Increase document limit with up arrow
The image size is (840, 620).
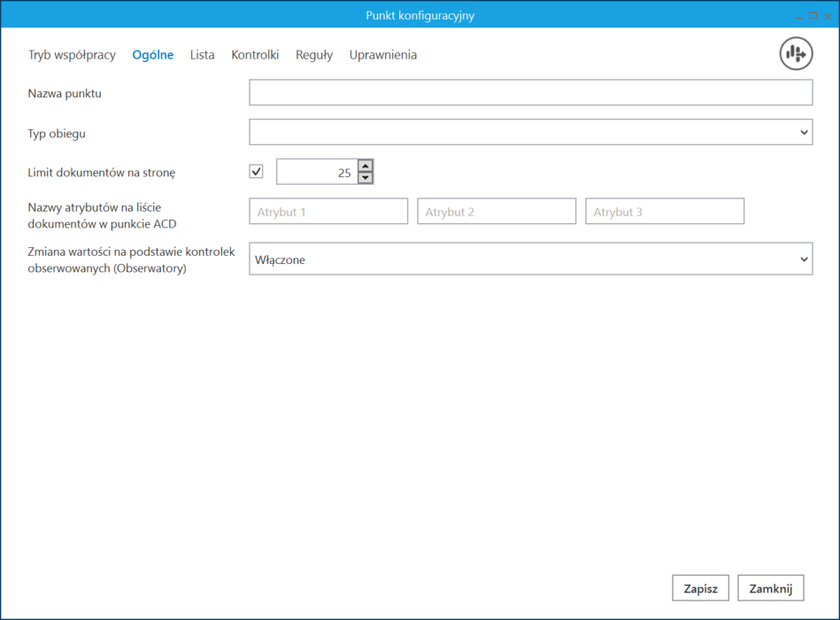click(x=366, y=166)
